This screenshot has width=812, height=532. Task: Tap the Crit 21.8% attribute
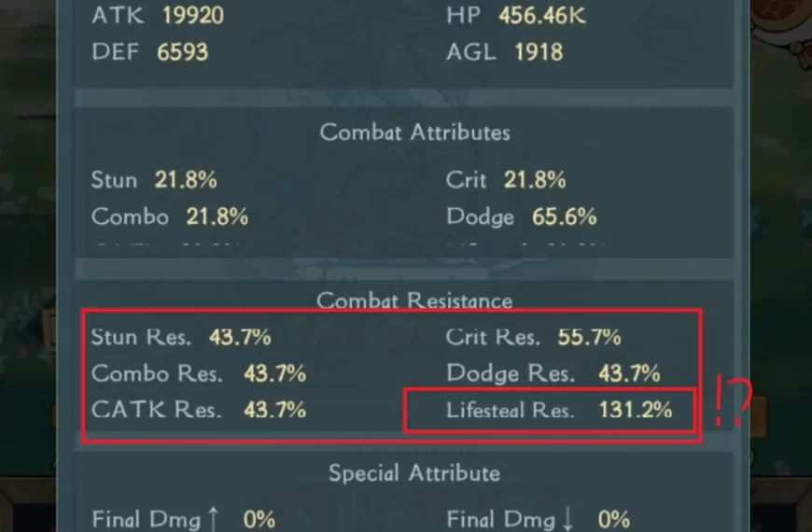[x=506, y=179]
